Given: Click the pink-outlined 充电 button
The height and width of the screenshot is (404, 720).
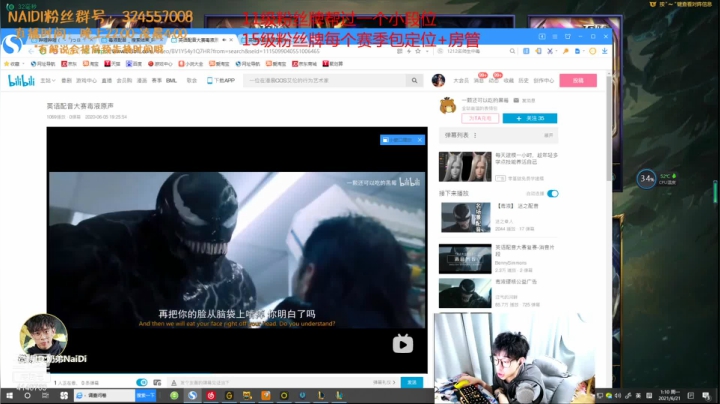Looking at the screenshot, I should pos(480,118).
